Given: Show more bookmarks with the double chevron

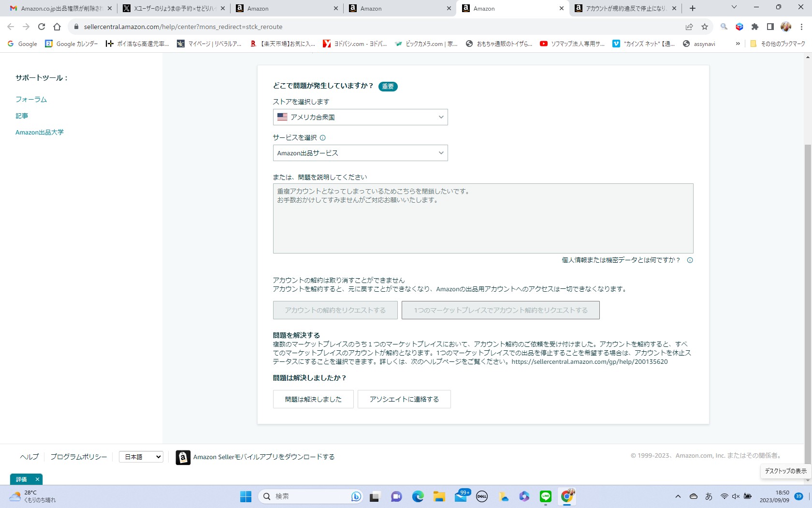Looking at the screenshot, I should click(738, 44).
